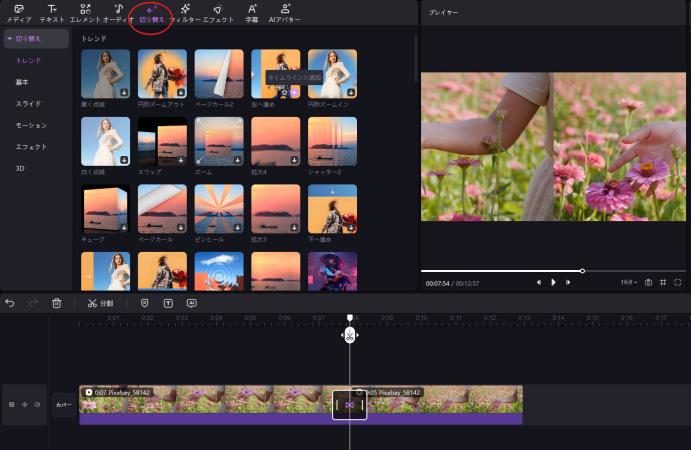Enter fullscreen preview in player

click(x=677, y=283)
